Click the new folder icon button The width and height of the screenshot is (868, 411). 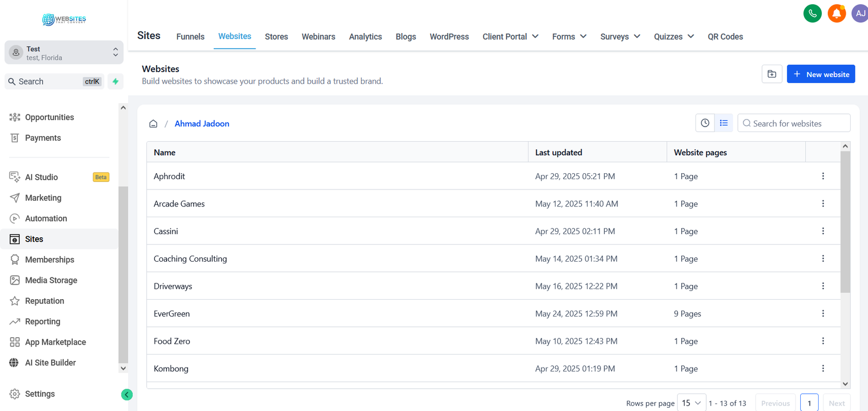[x=772, y=74]
